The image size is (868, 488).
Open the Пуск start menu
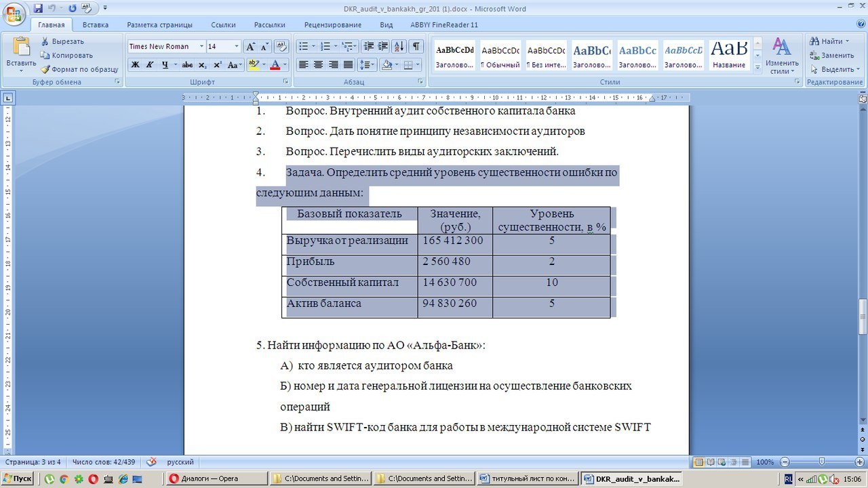point(18,479)
